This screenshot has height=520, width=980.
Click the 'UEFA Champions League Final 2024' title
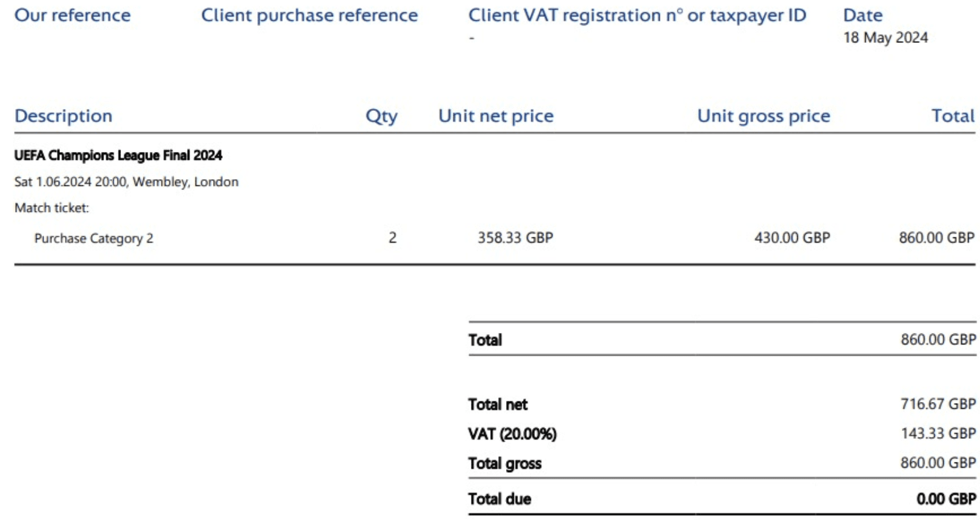118,156
